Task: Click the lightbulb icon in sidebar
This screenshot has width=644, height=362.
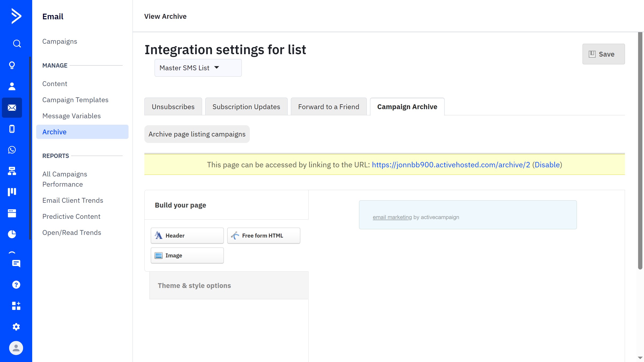Action: [12, 65]
